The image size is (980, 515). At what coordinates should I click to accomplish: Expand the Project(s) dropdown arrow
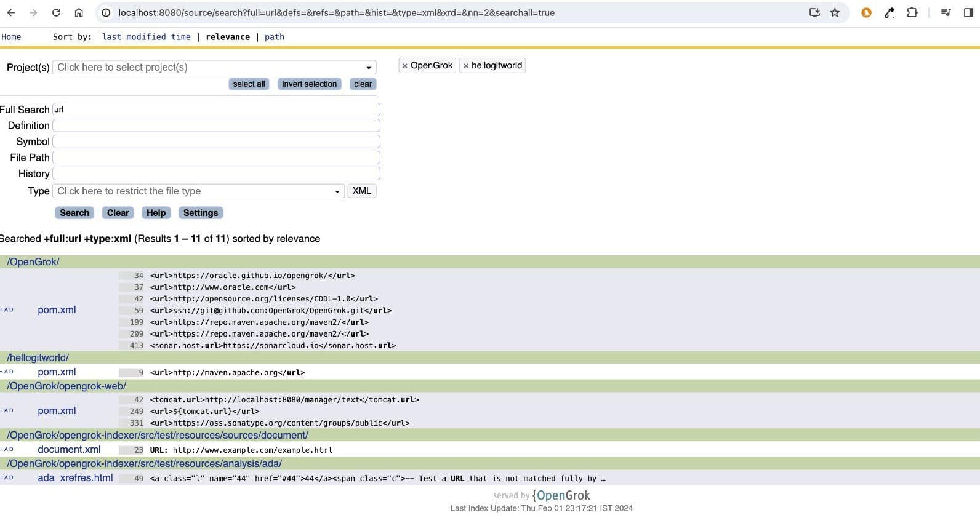coord(369,68)
